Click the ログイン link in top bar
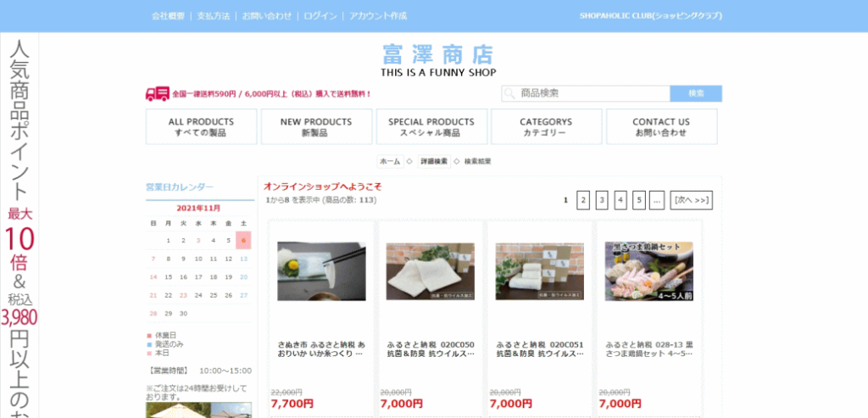This screenshot has width=868, height=418. click(320, 16)
